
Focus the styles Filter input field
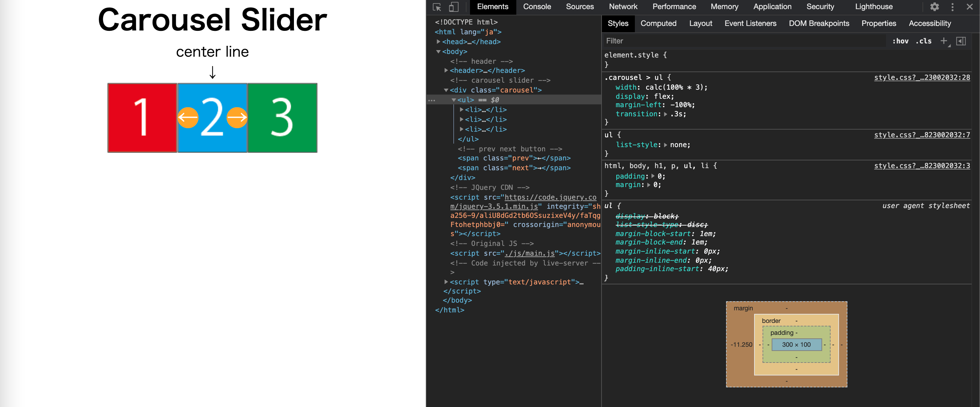tap(742, 41)
